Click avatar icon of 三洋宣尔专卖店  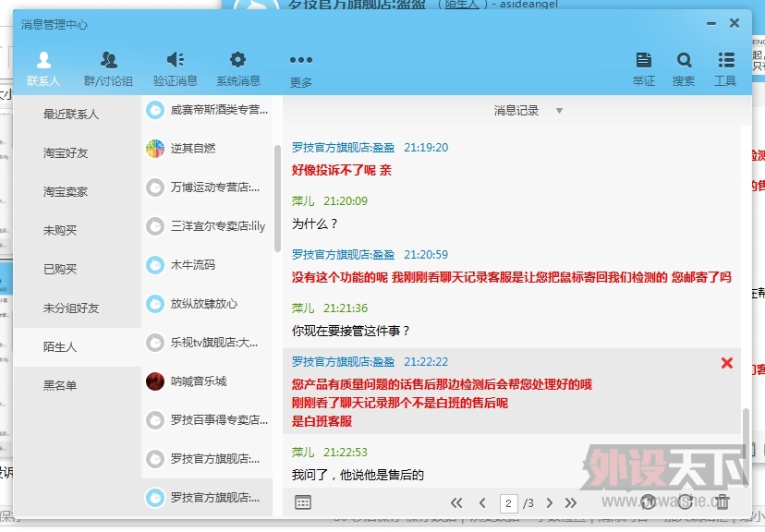coord(155,226)
